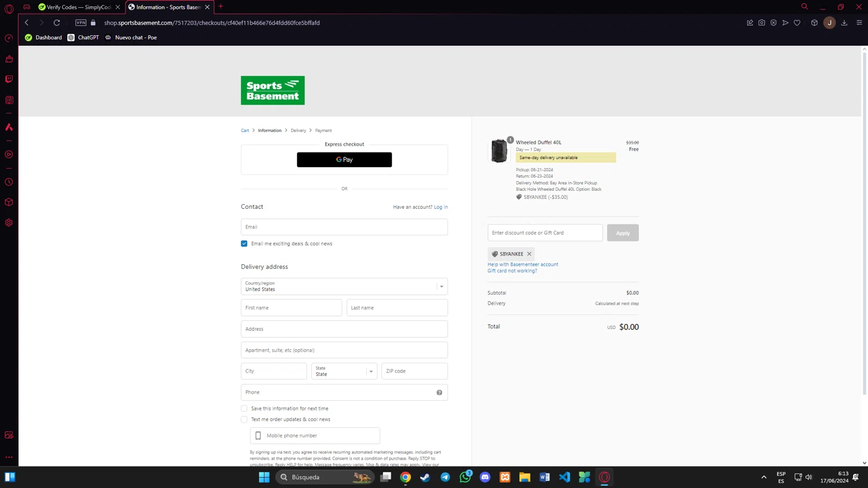This screenshot has width=868, height=488.
Task: Focus the ZIP code field
Action: tap(414, 371)
